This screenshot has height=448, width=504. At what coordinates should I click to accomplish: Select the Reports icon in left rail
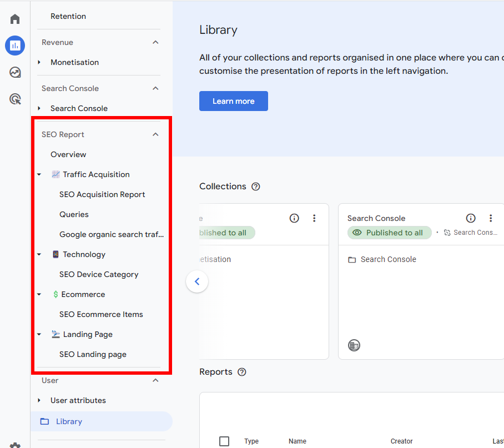[x=15, y=46]
